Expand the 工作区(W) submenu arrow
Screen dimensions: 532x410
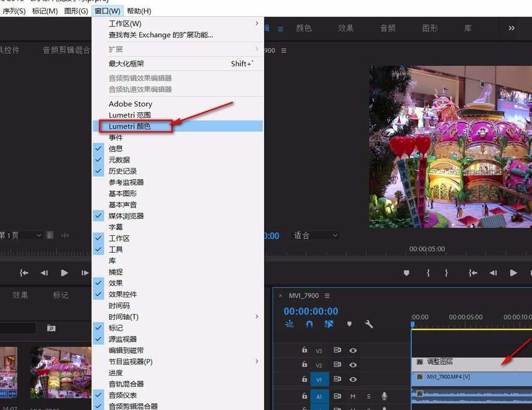click(256, 23)
